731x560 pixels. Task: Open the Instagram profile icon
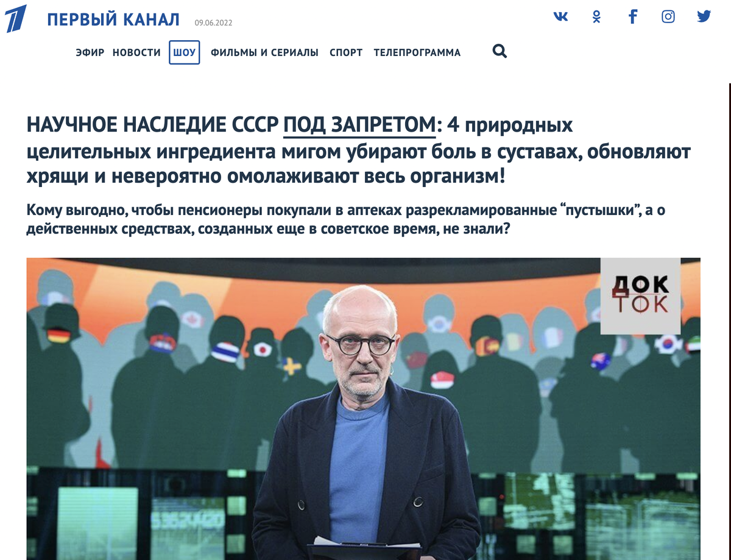pos(668,17)
